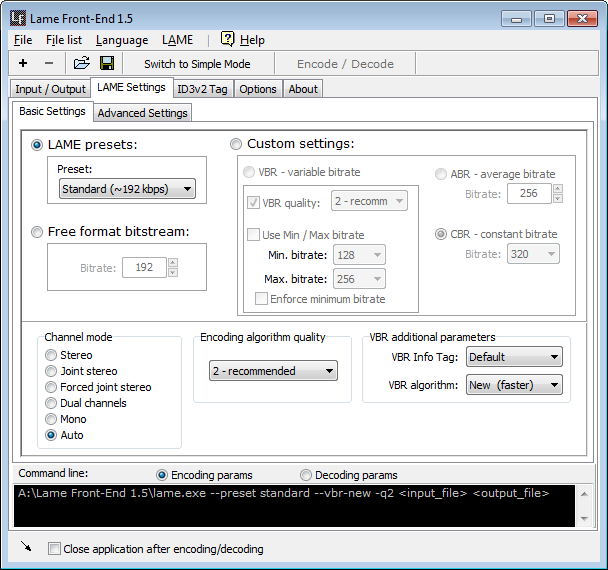This screenshot has height=570, width=608.
Task: Click Switch to Simple Mode button
Action: pos(197,64)
